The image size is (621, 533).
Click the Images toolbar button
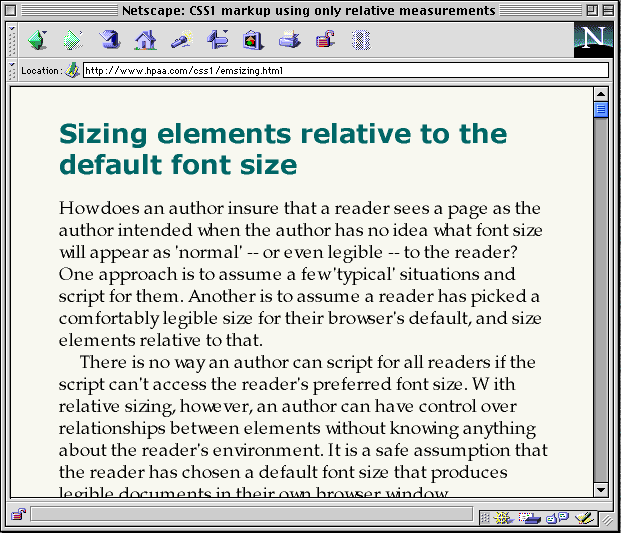tap(253, 41)
